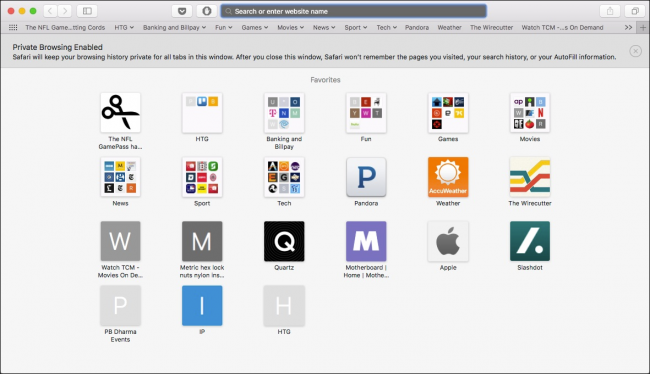Image resolution: width=650 pixels, height=374 pixels.
Task: Expand the Fun bookmarks dropdown
Action: tap(223, 27)
